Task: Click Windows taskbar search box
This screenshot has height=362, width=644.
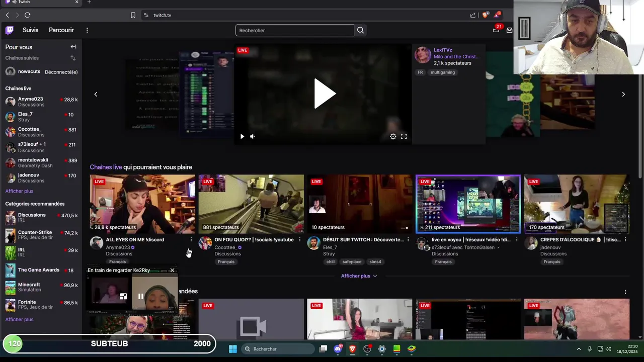Action: pyautogui.click(x=277, y=349)
